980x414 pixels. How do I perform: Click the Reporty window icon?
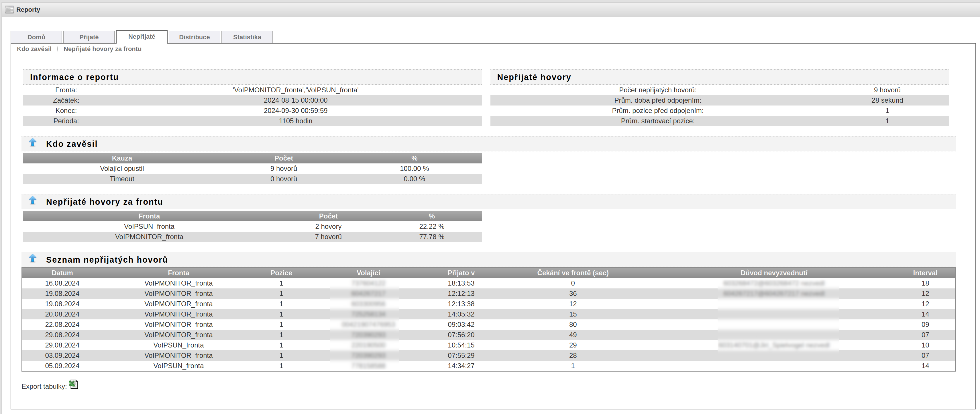(9, 9)
